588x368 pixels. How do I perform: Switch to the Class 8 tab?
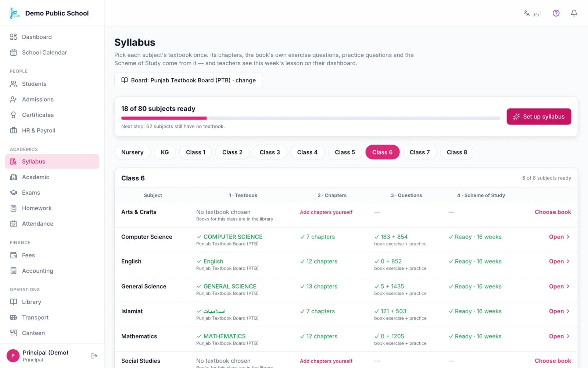click(457, 152)
